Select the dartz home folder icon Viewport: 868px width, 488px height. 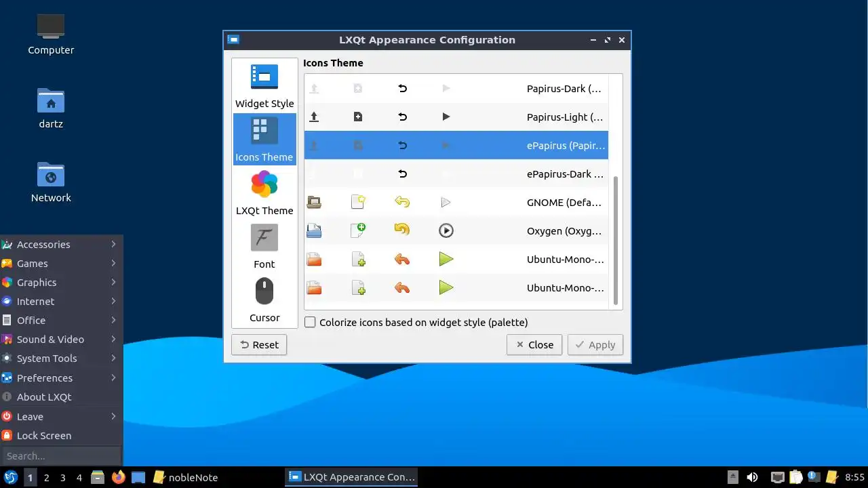point(51,108)
